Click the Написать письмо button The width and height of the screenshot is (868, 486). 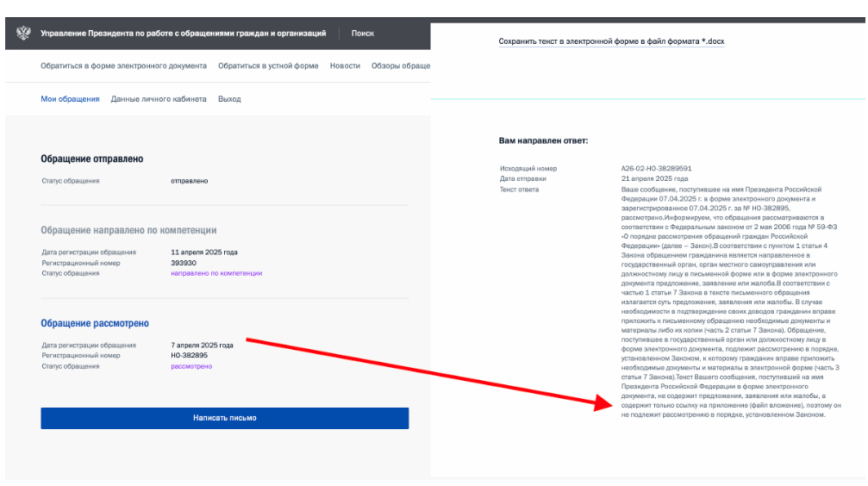click(225, 418)
